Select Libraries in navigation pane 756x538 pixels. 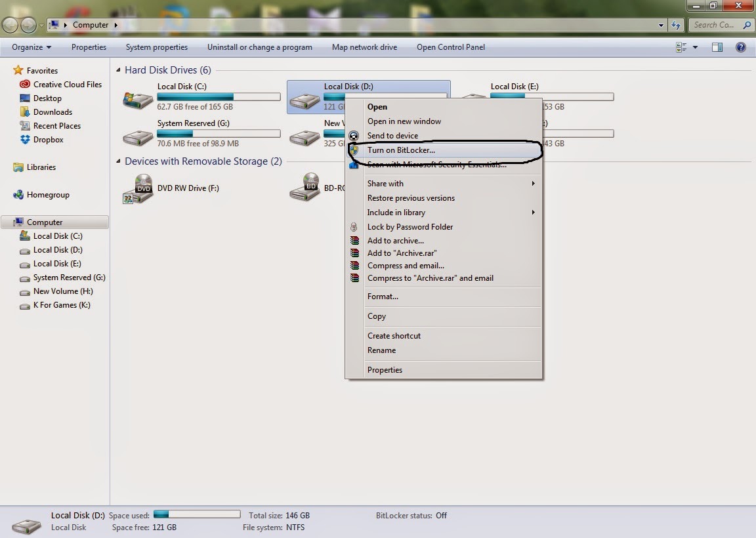pos(35,167)
